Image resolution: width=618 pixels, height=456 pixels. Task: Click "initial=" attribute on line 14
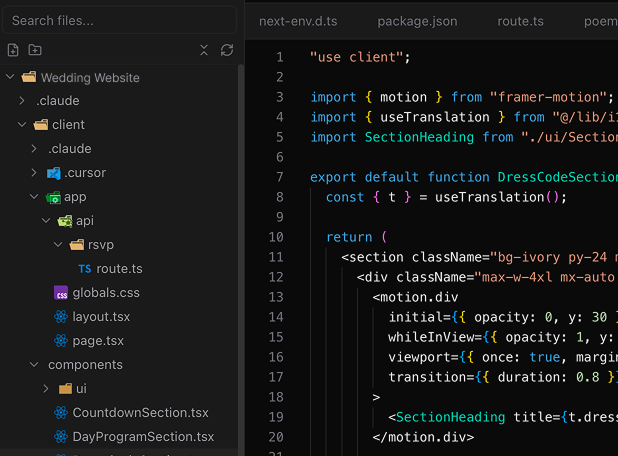[x=420, y=317]
